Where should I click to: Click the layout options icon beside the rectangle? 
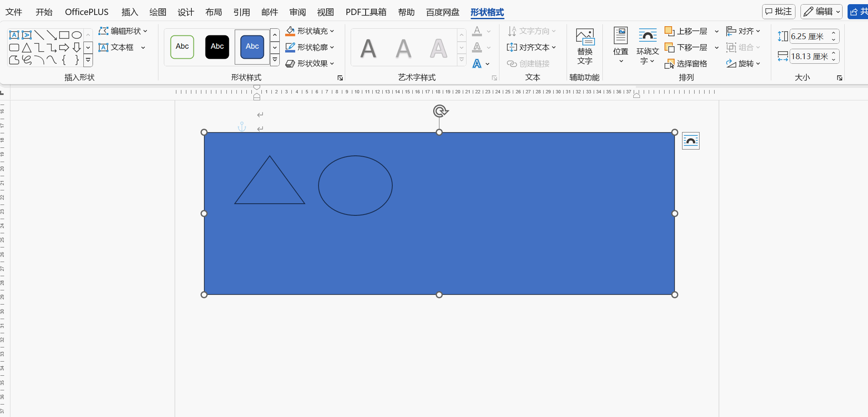coord(690,141)
